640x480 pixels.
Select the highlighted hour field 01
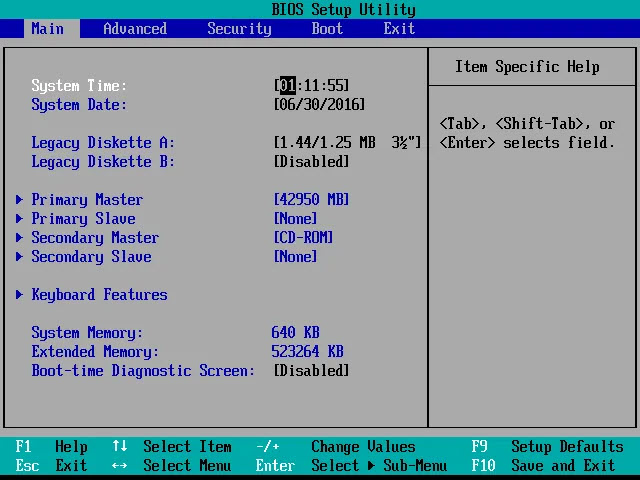coord(288,85)
